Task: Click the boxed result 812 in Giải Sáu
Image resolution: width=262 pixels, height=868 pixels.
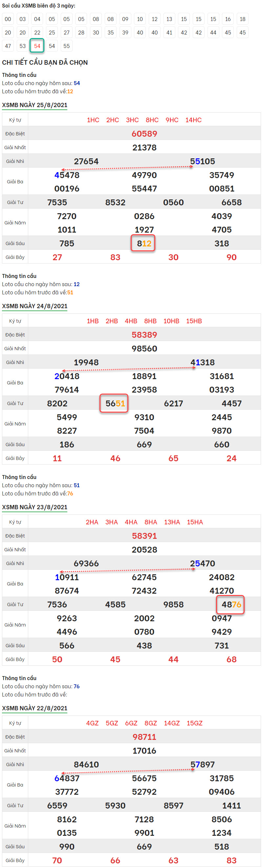Action: [143, 243]
